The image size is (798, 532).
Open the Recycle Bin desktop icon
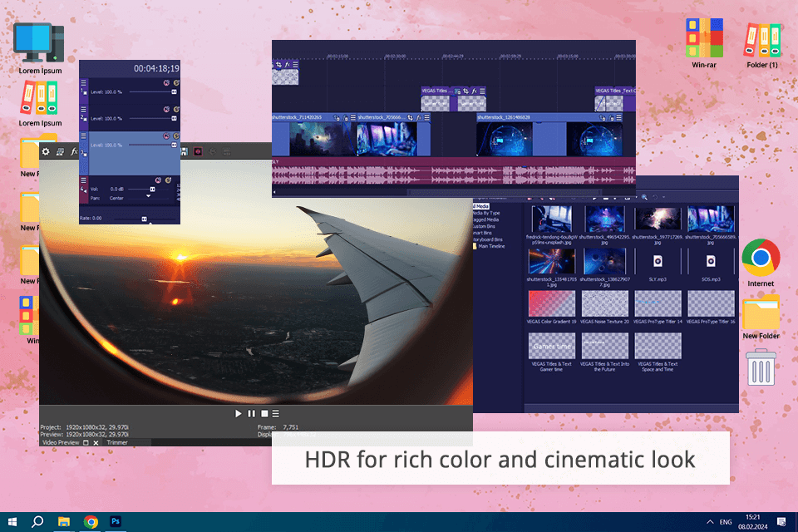click(x=761, y=367)
